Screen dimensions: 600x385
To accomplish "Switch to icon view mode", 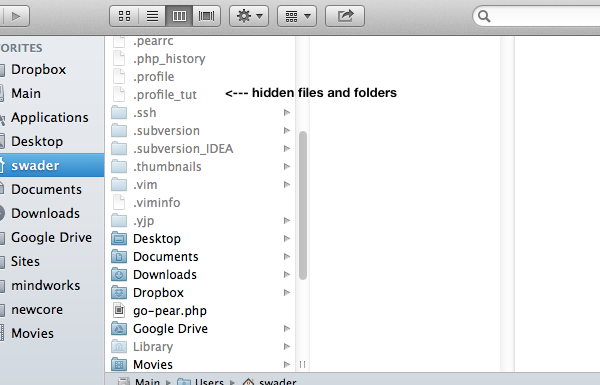I will point(124,16).
